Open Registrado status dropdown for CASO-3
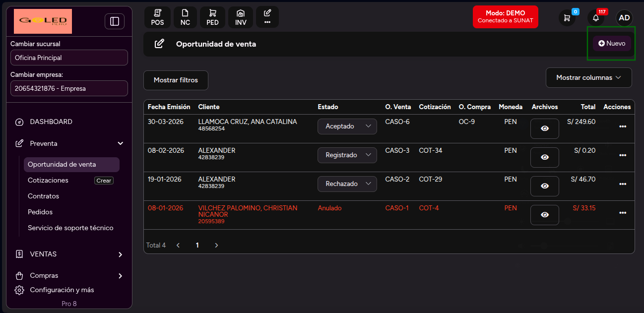Screen dimensions: 644x313 347,155
